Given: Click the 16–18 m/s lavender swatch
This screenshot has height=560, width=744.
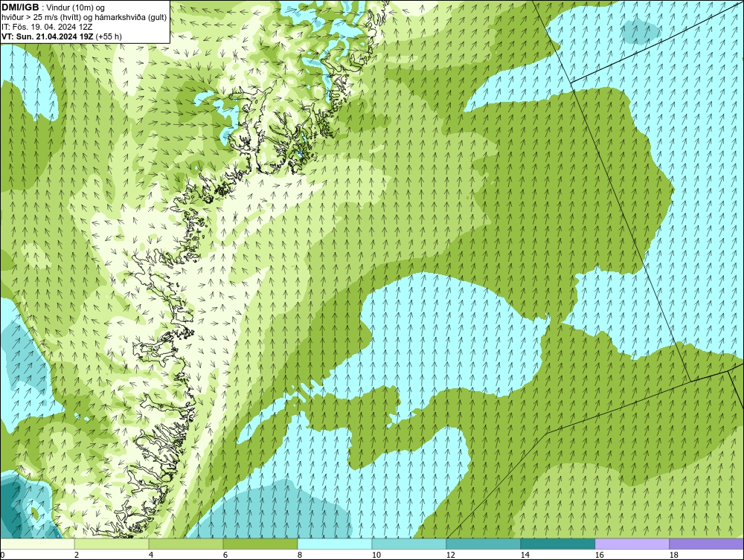Looking at the screenshot, I should click(632, 544).
